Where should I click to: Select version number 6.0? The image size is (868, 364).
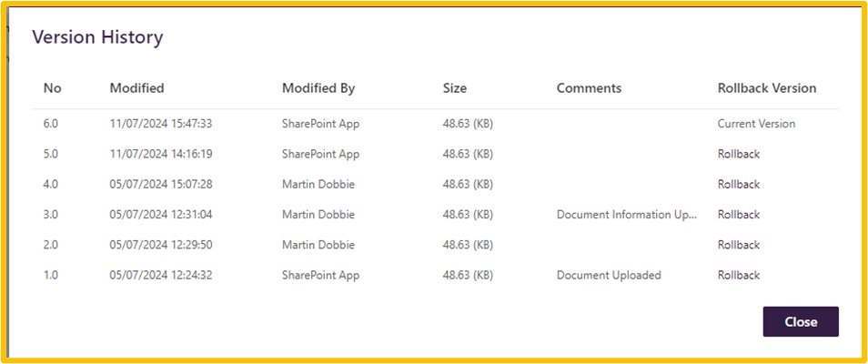pos(52,124)
